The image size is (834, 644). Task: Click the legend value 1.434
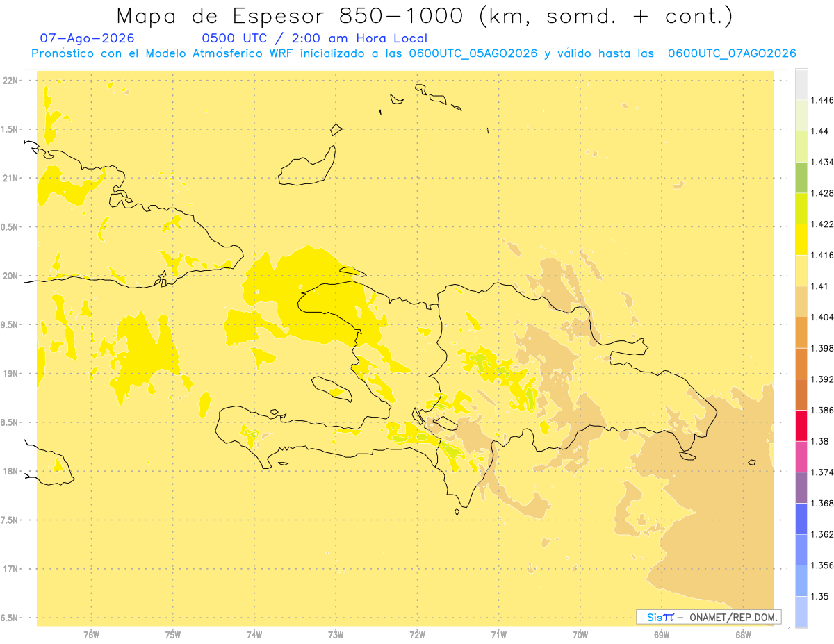pyautogui.click(x=823, y=163)
